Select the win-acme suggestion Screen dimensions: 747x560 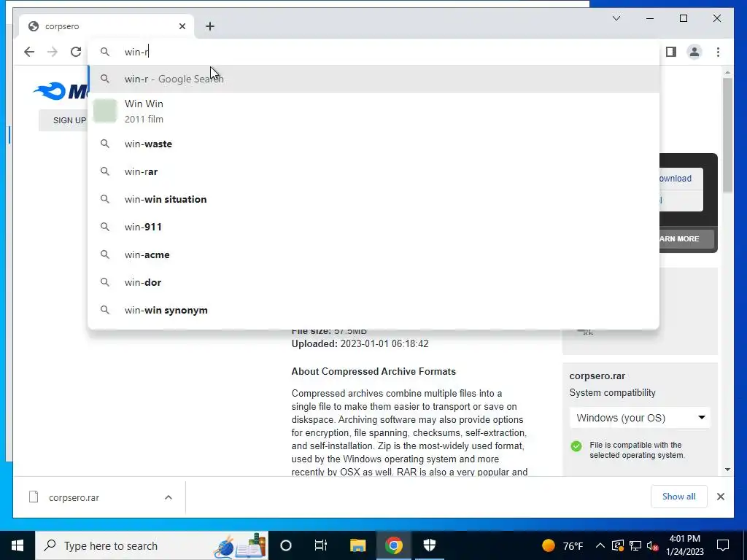pyautogui.click(x=374, y=254)
